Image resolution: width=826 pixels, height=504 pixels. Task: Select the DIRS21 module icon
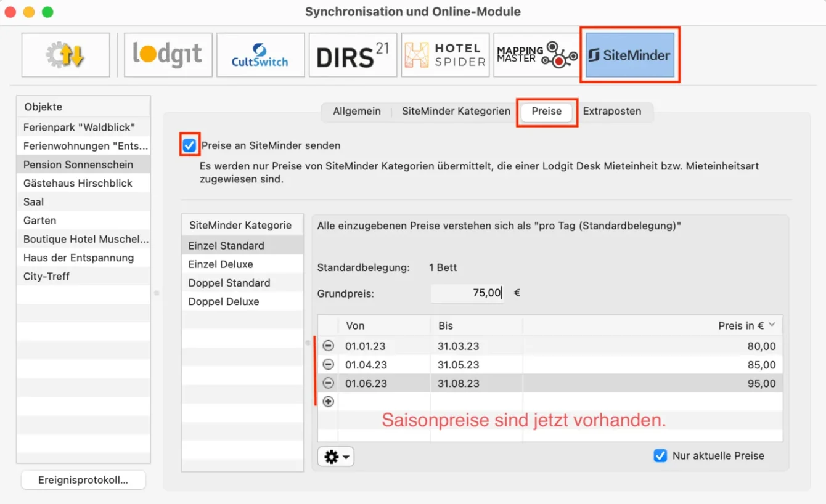(x=353, y=55)
